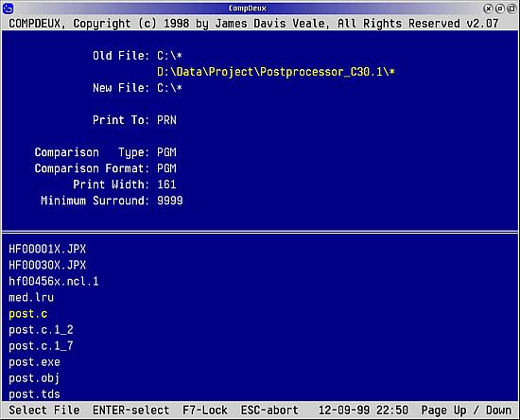
Task: Select the post.tds file entry
Action: pyautogui.click(x=34, y=394)
